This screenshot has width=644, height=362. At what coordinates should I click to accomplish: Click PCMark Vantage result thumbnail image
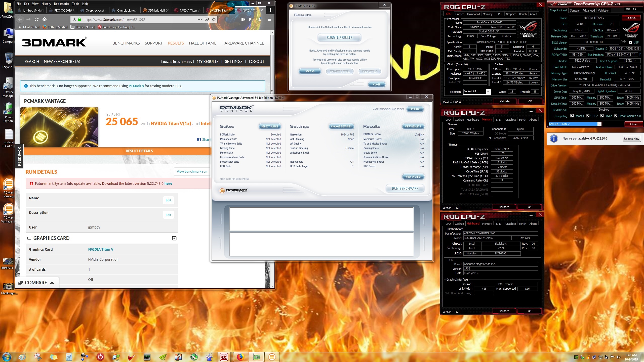pos(59,127)
